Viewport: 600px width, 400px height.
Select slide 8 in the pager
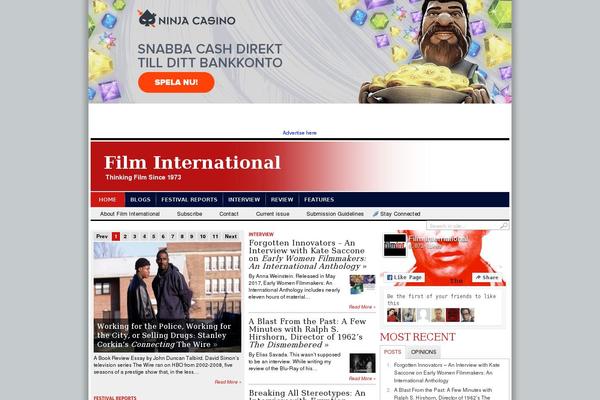tap(182, 236)
